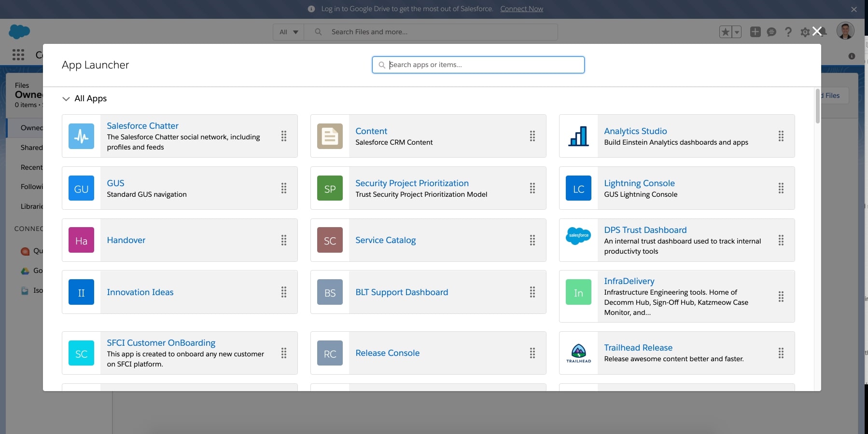Click the SC Service Catalog icon

[x=330, y=240]
